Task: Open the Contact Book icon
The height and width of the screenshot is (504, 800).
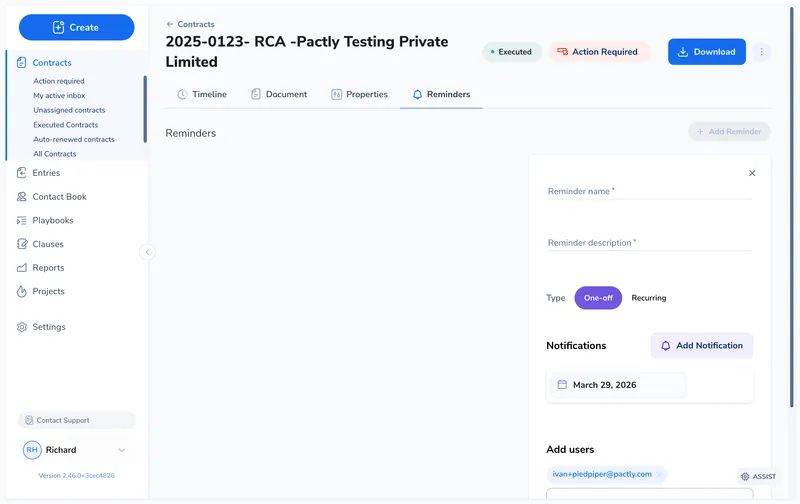Action: pos(22,197)
